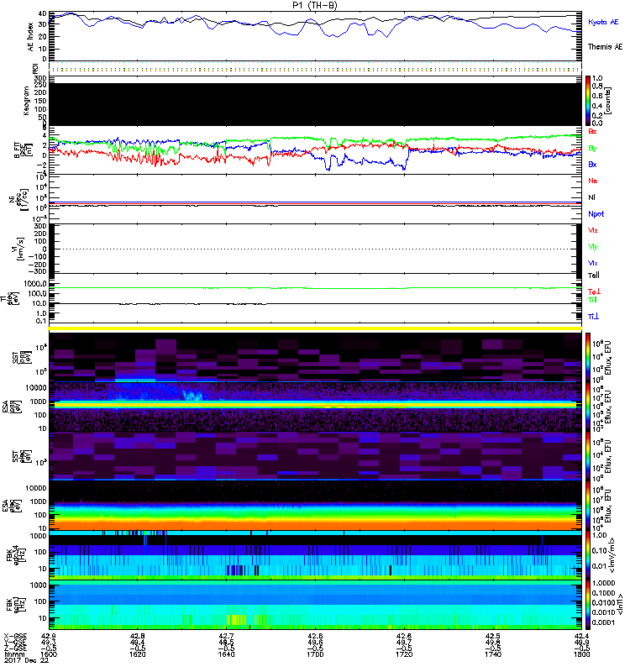Click the Eflux color bar beside SST panel
Screen dimensions: 630x672
[589, 357]
